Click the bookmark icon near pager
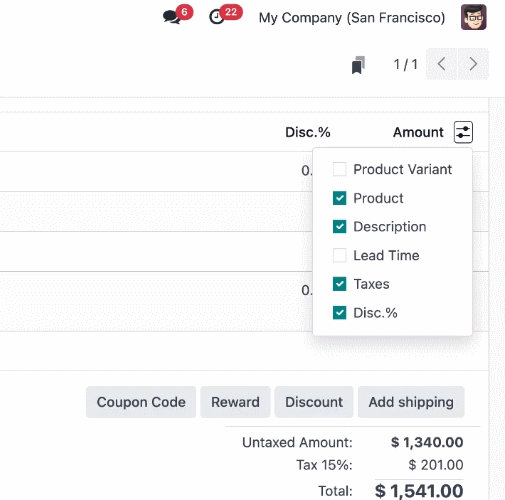505x500 pixels. 359,65
